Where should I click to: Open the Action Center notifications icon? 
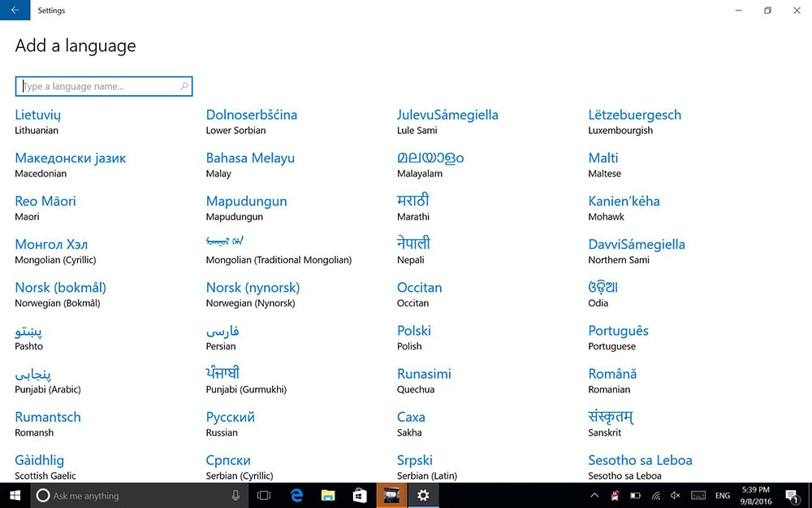792,495
